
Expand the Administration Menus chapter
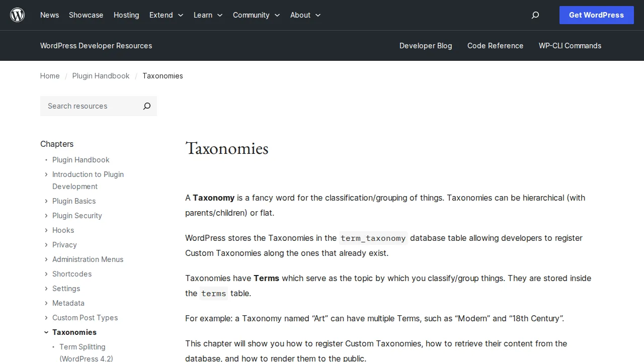(46, 259)
